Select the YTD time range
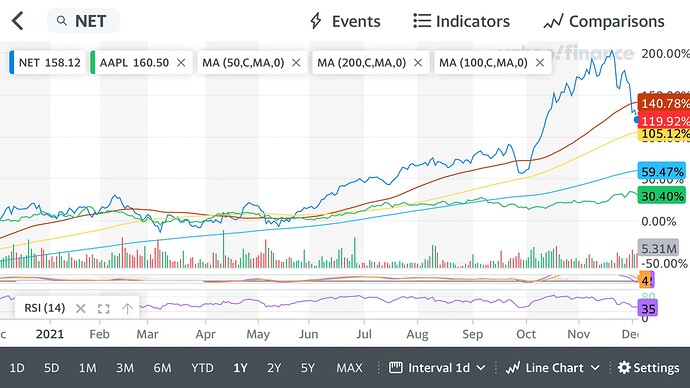Screen dimensions: 690x388 point(202,368)
